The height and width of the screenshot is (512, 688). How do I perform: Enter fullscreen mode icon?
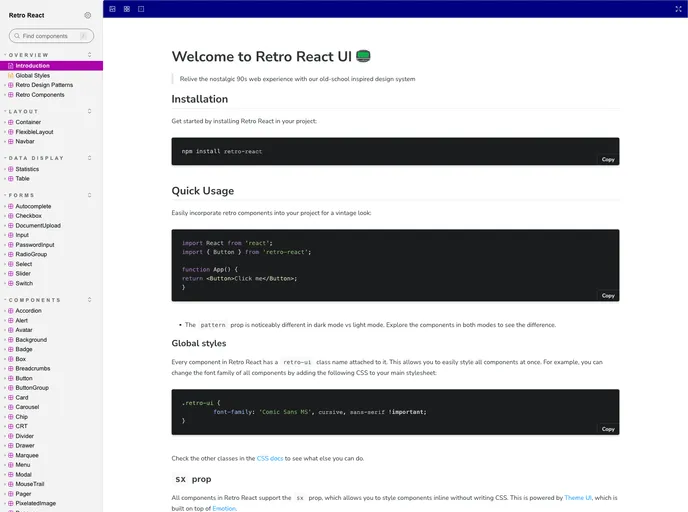pos(678,9)
